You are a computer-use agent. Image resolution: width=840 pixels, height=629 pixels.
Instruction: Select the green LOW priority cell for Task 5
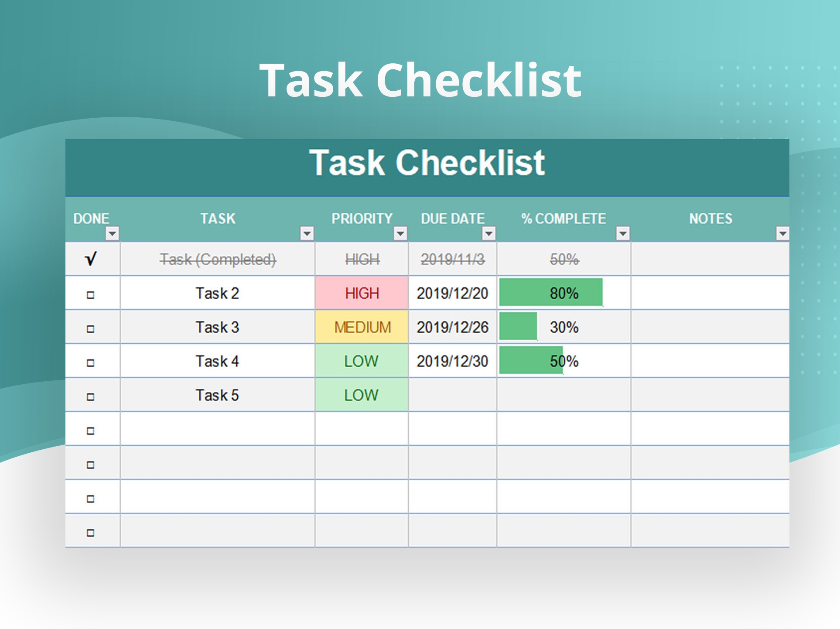click(362, 395)
